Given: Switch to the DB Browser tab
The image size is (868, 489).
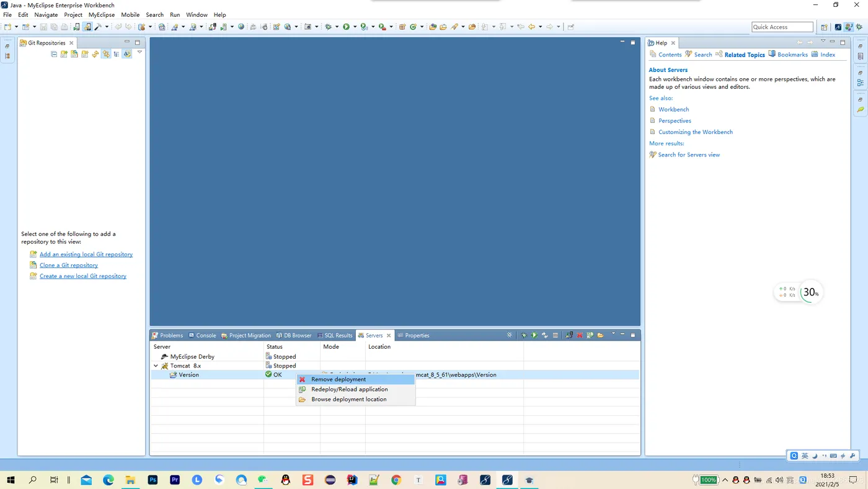Looking at the screenshot, I should (x=294, y=335).
